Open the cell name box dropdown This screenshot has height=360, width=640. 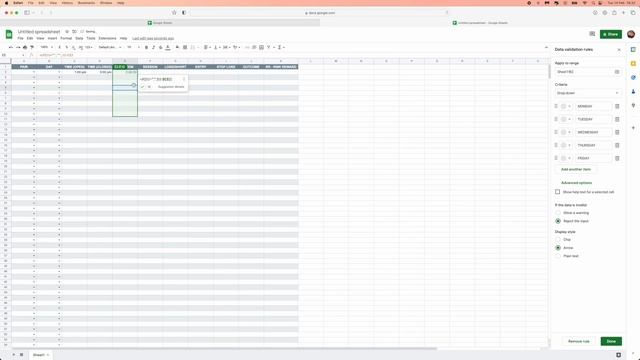point(23,55)
